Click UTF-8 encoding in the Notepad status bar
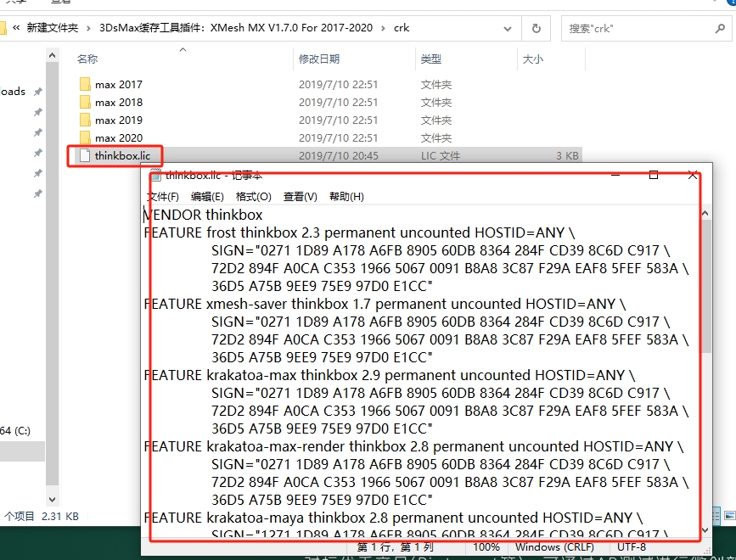The height and width of the screenshot is (560, 736). (632, 547)
